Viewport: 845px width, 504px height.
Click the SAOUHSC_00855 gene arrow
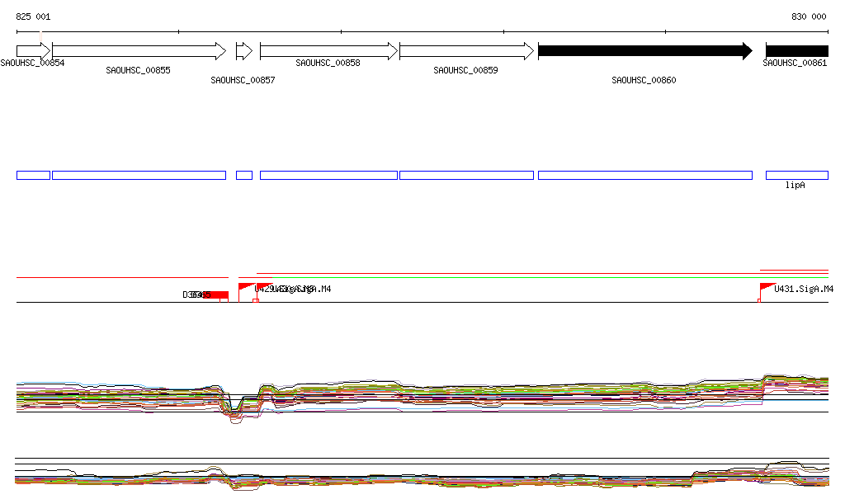(x=139, y=51)
